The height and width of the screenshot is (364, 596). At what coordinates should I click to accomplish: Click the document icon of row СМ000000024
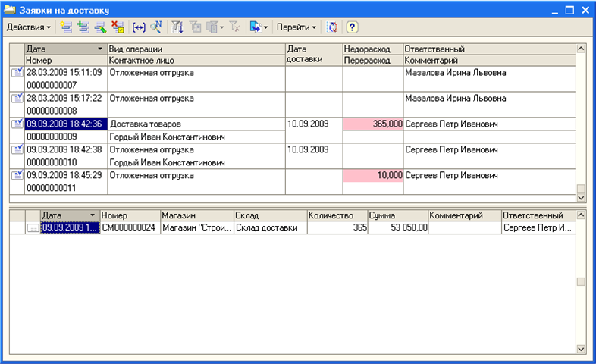(x=33, y=228)
